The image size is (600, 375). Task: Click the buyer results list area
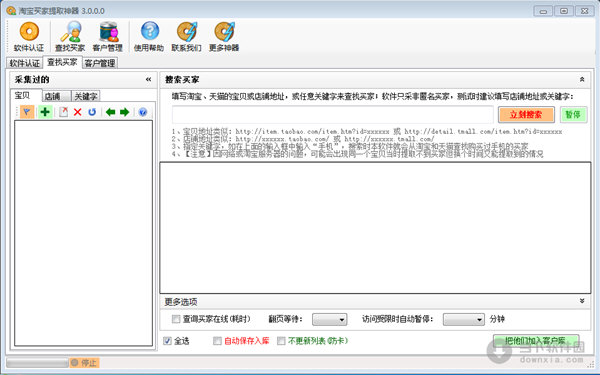pos(375,228)
